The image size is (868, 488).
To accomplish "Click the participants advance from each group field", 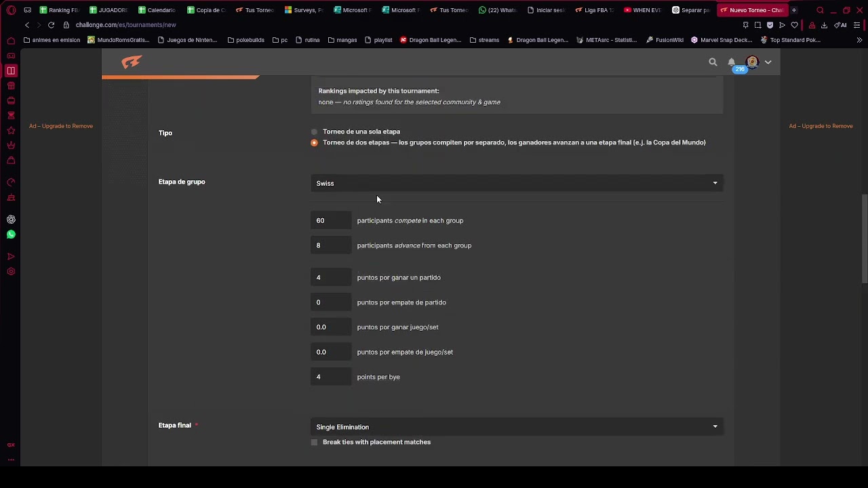I will click(x=331, y=246).
